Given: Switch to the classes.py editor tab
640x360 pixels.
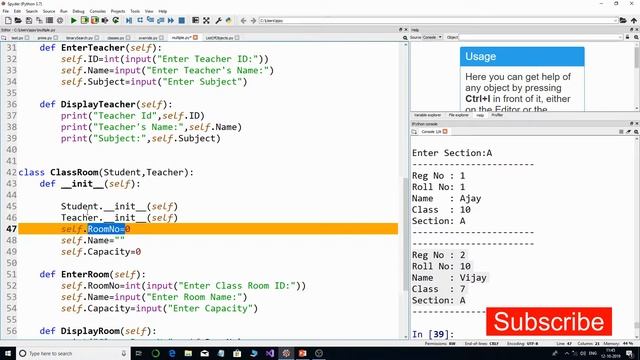Looking at the screenshot, I should (x=116, y=38).
